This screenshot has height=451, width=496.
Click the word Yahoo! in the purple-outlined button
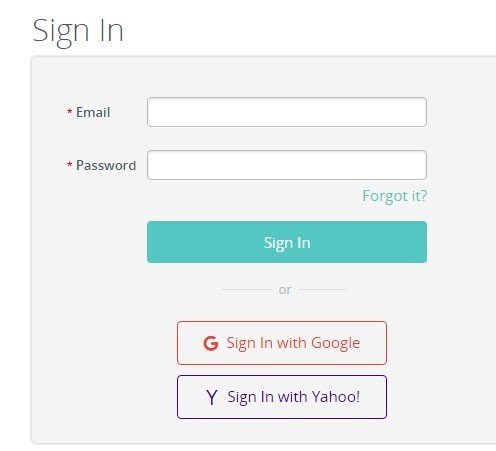pyautogui.click(x=336, y=397)
